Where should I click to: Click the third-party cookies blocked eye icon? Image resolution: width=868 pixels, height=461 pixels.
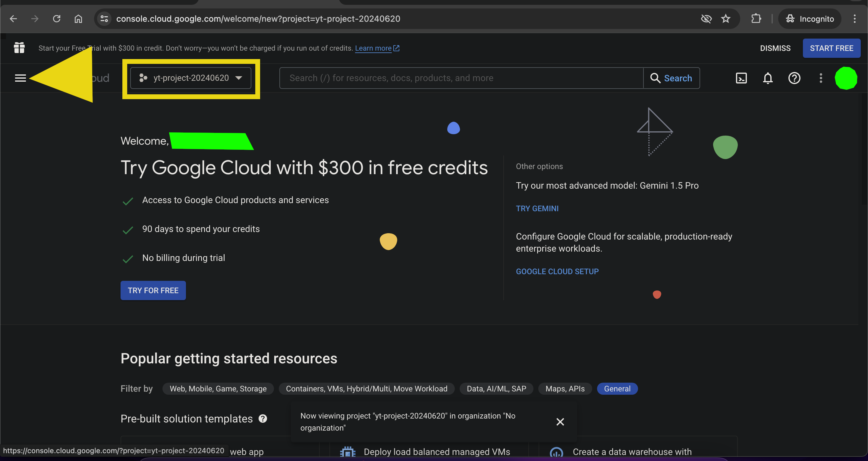[x=706, y=19]
